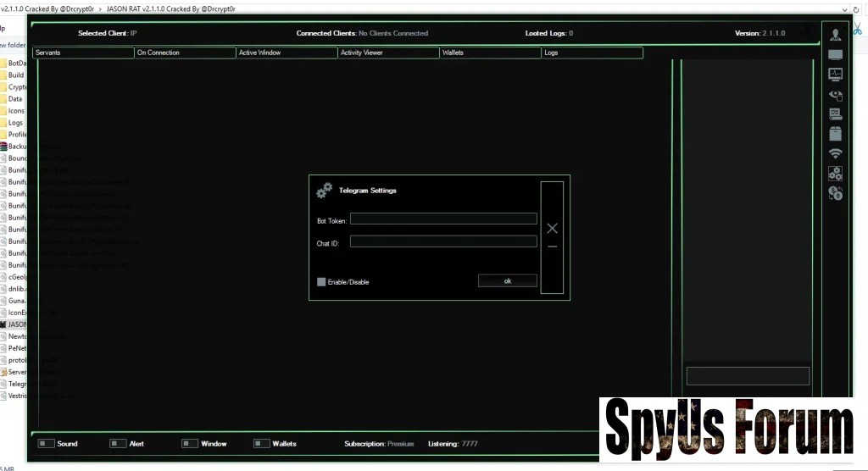Click the eye icon in right sidebar
The width and height of the screenshot is (868, 471).
coord(836,95)
